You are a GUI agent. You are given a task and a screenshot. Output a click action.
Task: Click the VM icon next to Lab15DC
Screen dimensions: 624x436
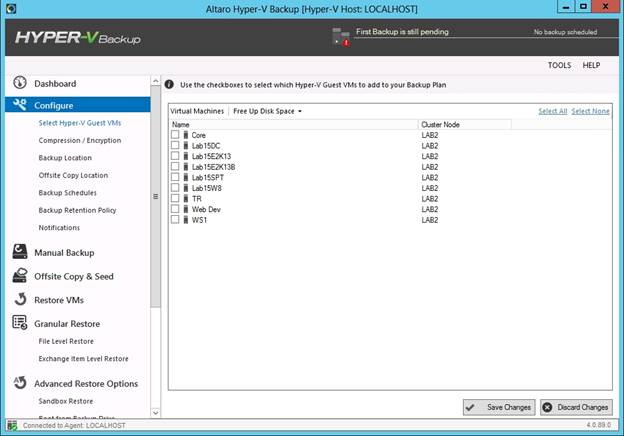pos(186,146)
